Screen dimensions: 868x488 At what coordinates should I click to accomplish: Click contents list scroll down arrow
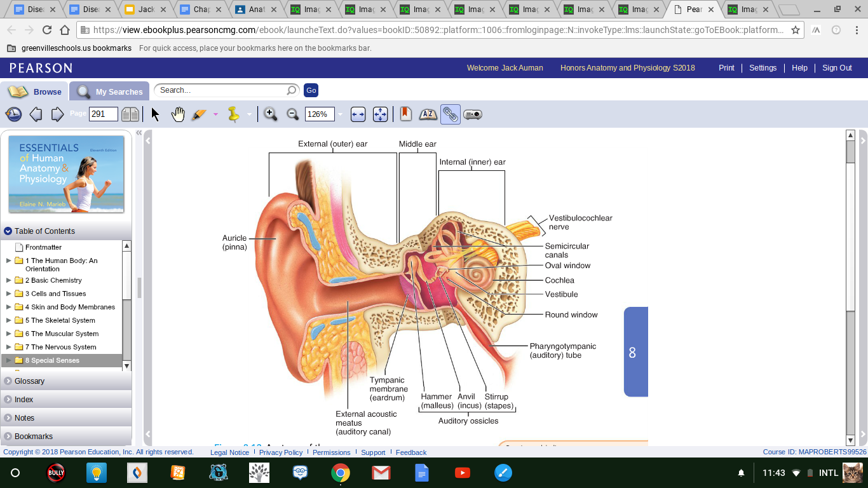point(126,365)
